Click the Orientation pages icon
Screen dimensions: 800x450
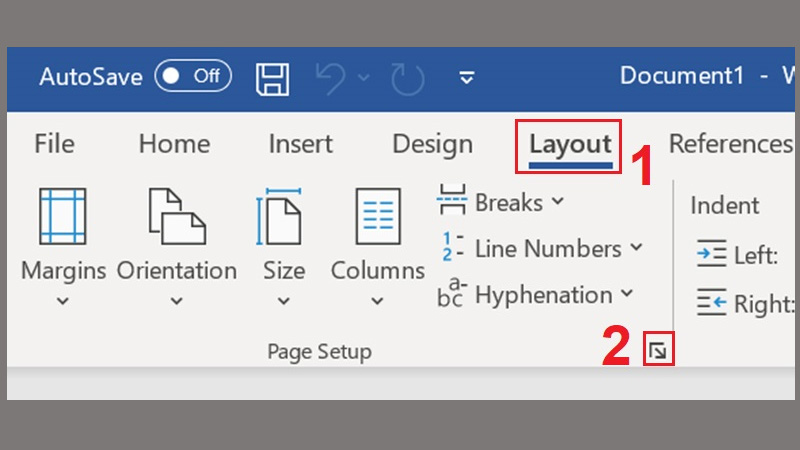[x=177, y=216]
